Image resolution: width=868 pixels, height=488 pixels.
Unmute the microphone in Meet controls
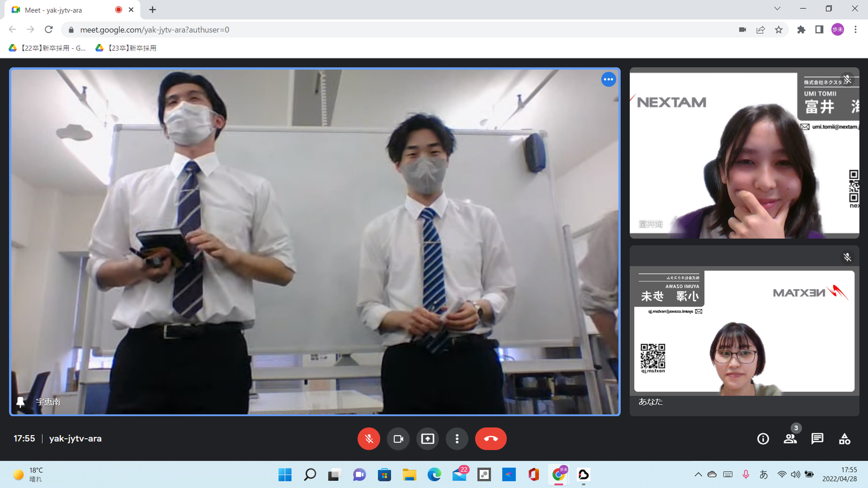tap(369, 439)
